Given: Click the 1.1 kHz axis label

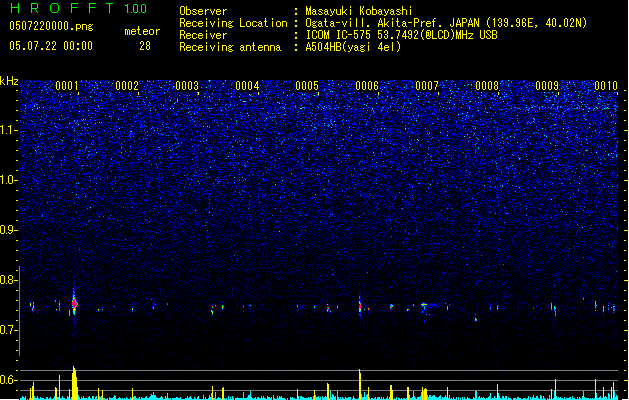Looking at the screenshot, I should 9,130.
